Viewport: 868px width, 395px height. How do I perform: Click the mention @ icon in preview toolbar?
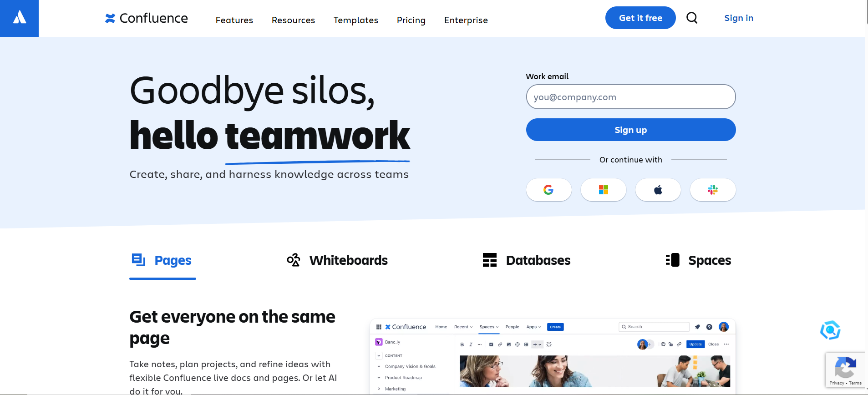(518, 344)
